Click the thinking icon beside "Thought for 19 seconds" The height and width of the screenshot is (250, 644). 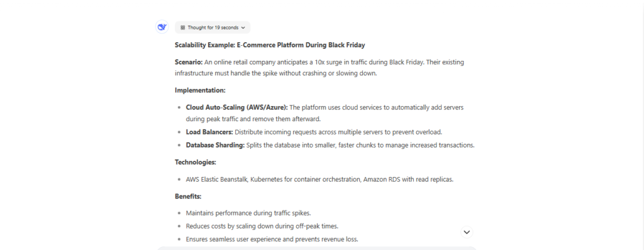[x=183, y=28]
